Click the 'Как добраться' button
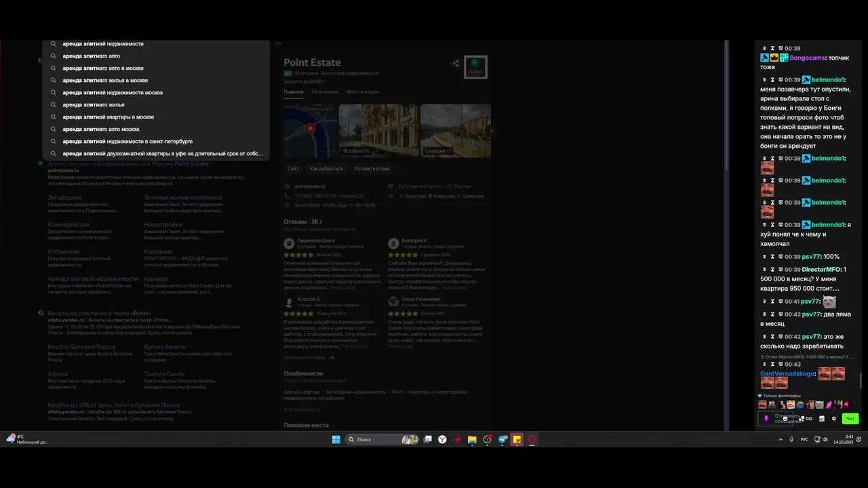This screenshot has height=488, width=868. click(x=326, y=168)
